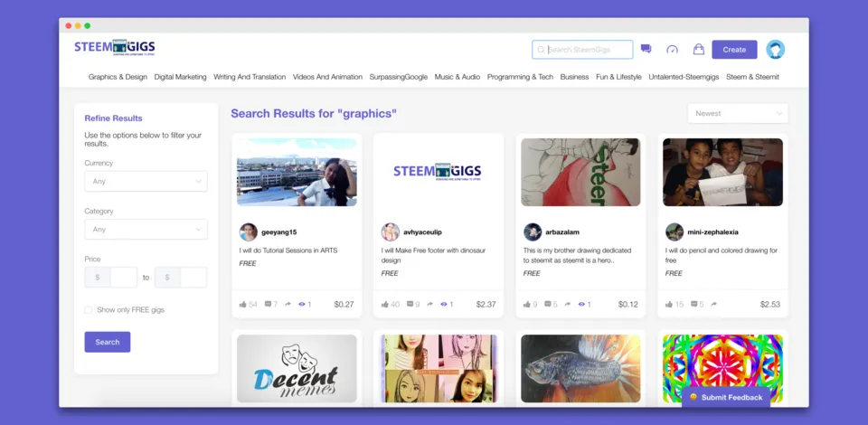Screen dimensions: 868x425
Task: Open Music & Audio category
Action: (x=458, y=77)
